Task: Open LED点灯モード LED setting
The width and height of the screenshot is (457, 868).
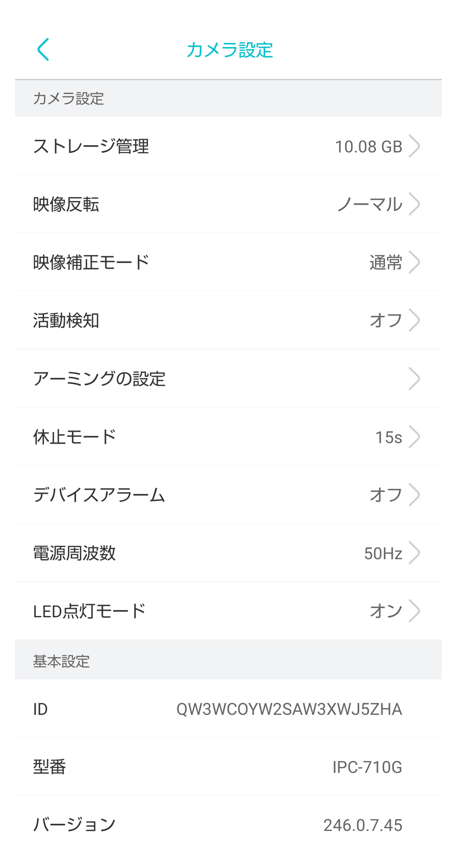Action: (x=90, y=611)
